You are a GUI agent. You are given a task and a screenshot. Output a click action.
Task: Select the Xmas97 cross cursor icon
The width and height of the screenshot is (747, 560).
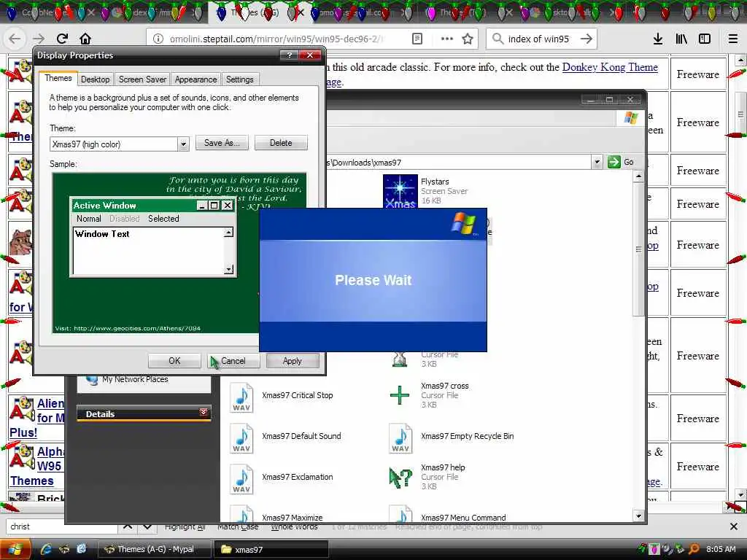click(x=399, y=395)
